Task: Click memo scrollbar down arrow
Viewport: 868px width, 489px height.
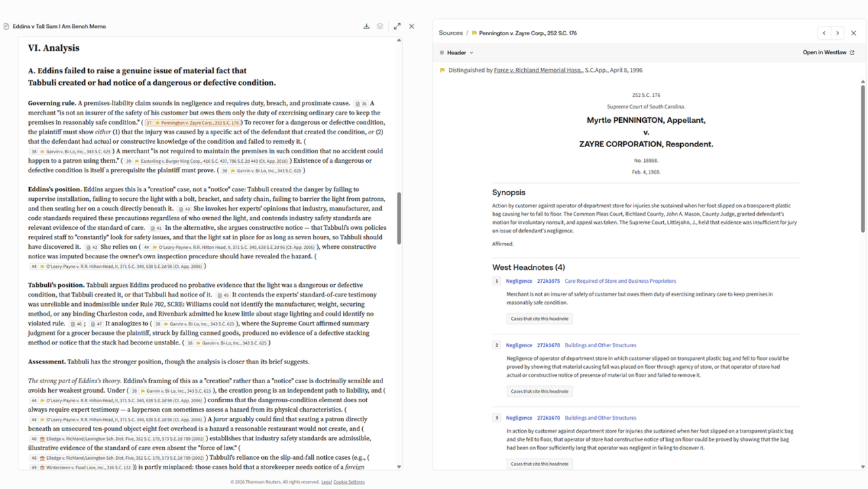Action: coord(399,467)
